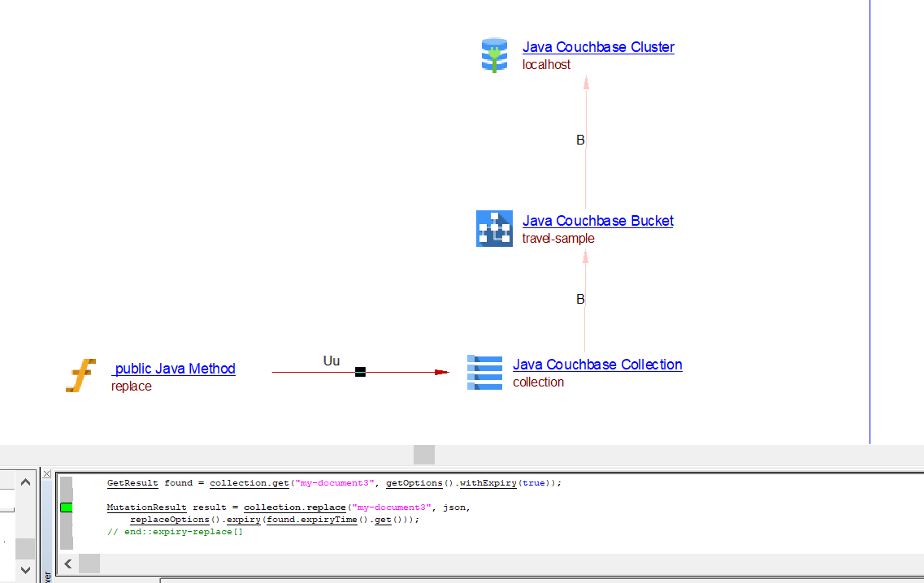Click code pane left scroll arrow
The width and height of the screenshot is (924, 583).
pos(68,564)
